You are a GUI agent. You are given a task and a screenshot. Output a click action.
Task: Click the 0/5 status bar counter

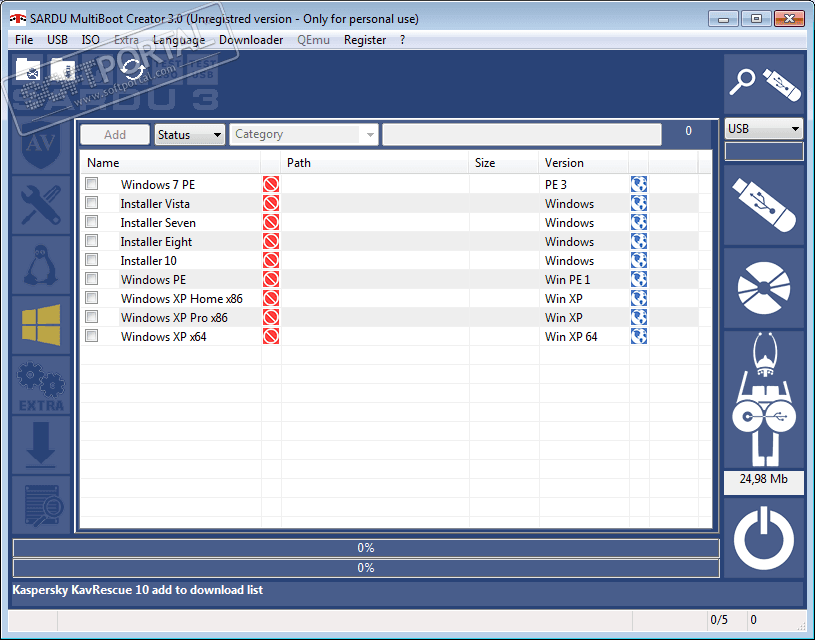pyautogui.click(x=719, y=620)
